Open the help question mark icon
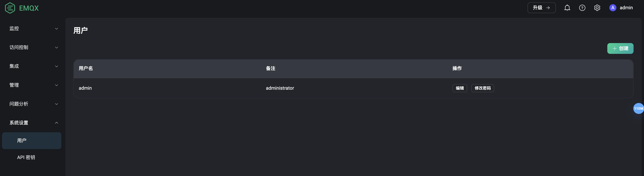This screenshot has width=644, height=176. click(582, 8)
